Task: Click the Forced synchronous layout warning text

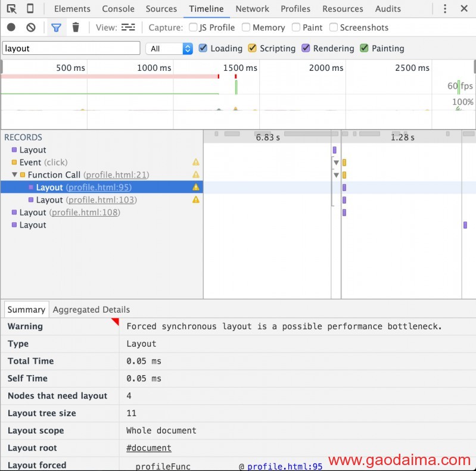Action: pyautogui.click(x=284, y=326)
